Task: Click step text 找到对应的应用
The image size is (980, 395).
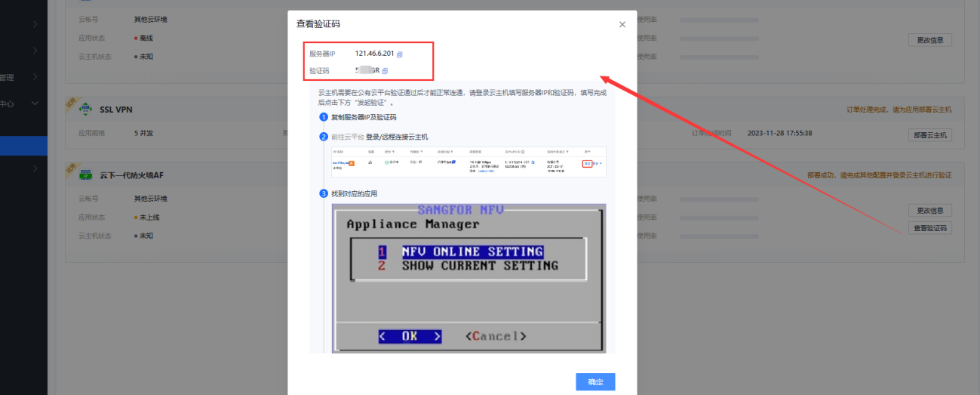Action: click(354, 193)
